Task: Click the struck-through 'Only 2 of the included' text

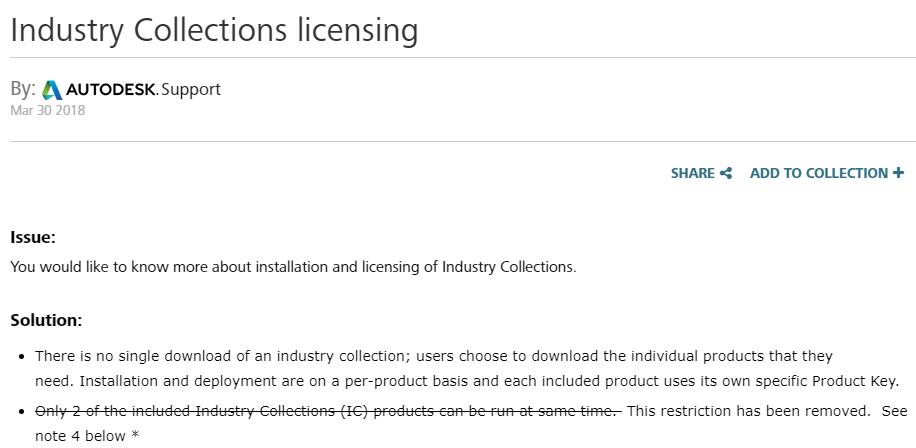Action: click(328, 411)
